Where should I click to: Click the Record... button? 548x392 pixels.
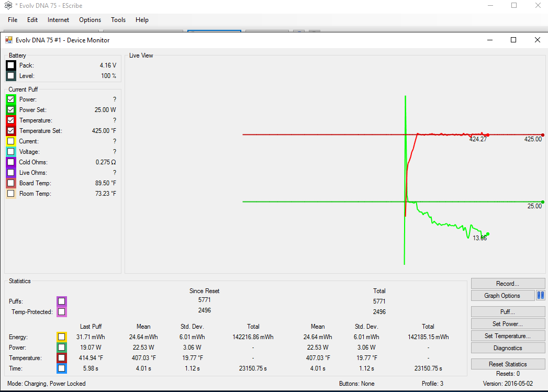tap(508, 284)
